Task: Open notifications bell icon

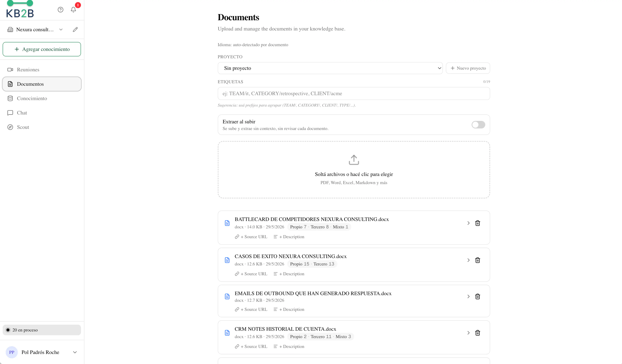Action: [73, 10]
